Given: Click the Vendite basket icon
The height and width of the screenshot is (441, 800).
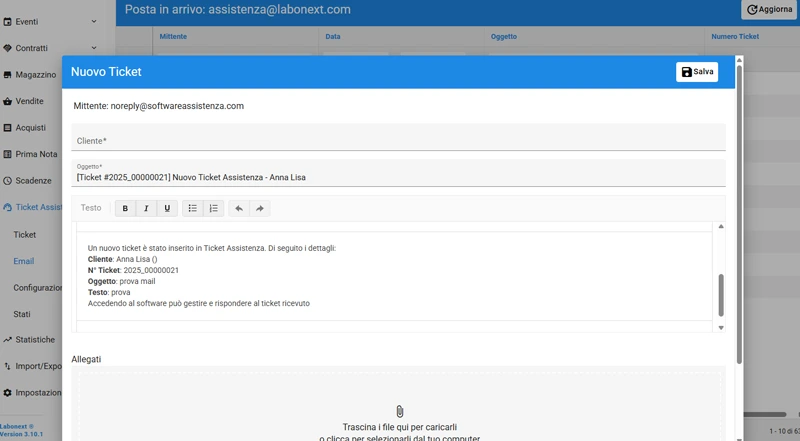Looking at the screenshot, I should click(7, 102).
